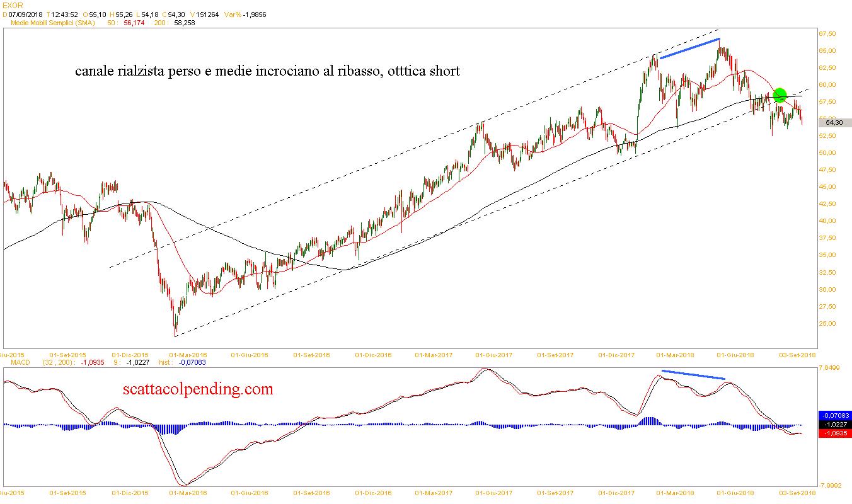Viewport: 852px width, 504px height.
Task: Click 01-Set-2017 on the MACD panel date axis
Action: 555,493
